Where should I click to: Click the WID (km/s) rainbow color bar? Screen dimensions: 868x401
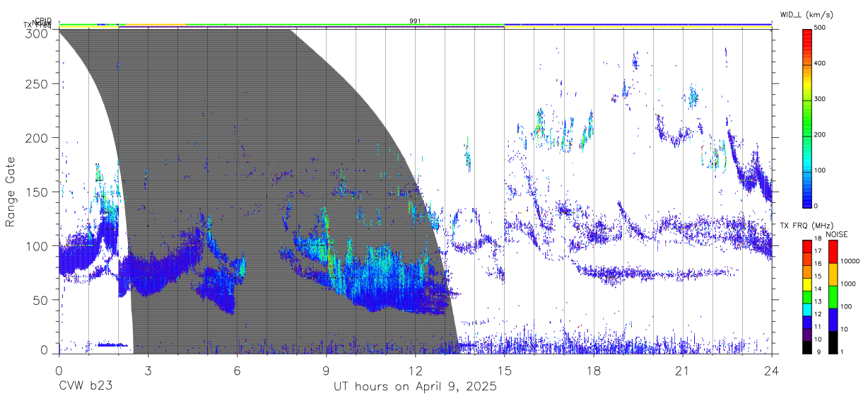click(x=807, y=117)
